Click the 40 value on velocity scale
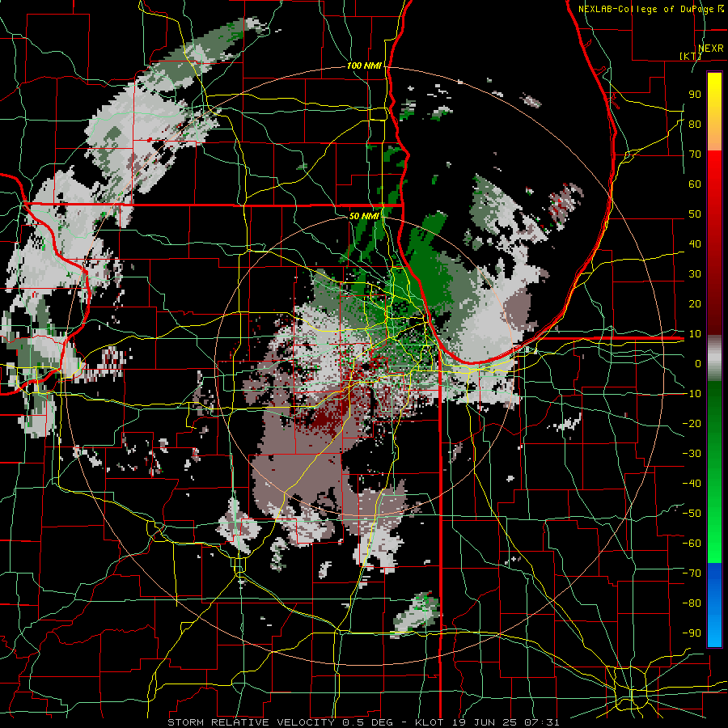The image size is (728, 728). [695, 243]
